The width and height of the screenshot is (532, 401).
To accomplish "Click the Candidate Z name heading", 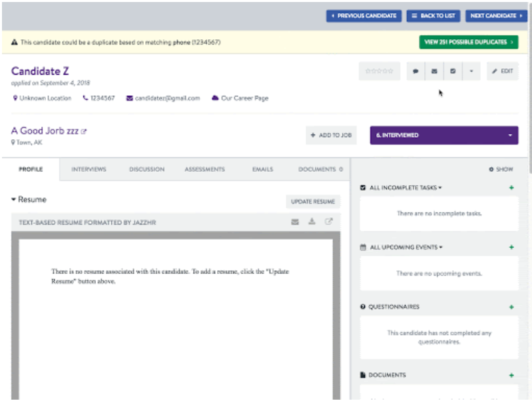I will [40, 71].
